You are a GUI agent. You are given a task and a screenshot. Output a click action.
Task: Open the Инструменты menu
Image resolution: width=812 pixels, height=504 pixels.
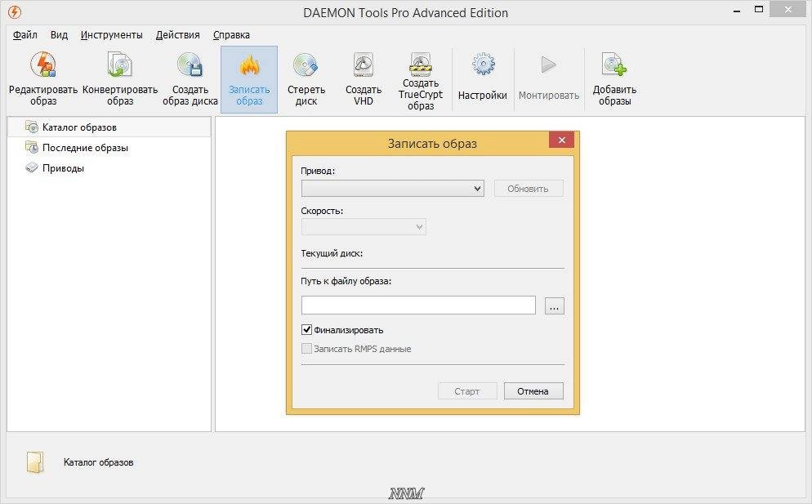pos(111,34)
